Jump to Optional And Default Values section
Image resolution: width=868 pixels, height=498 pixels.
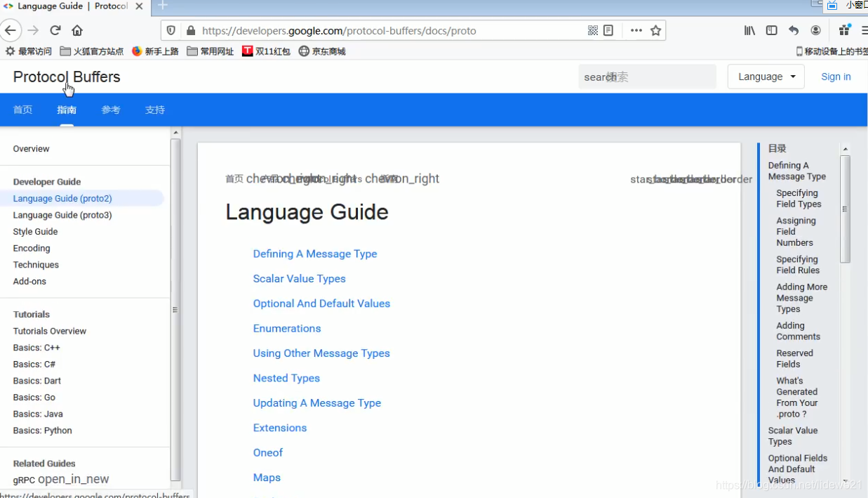(x=321, y=303)
